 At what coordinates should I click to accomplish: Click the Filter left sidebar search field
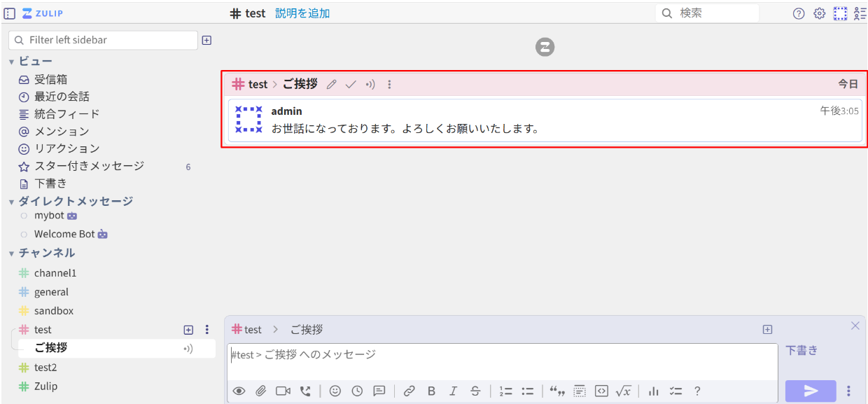[x=103, y=40]
